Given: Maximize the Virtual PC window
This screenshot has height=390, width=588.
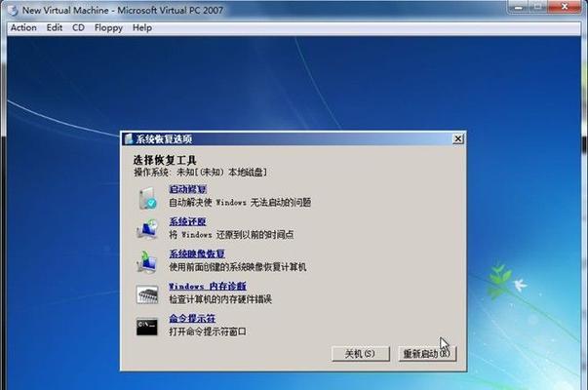Looking at the screenshot, I should (x=539, y=7).
